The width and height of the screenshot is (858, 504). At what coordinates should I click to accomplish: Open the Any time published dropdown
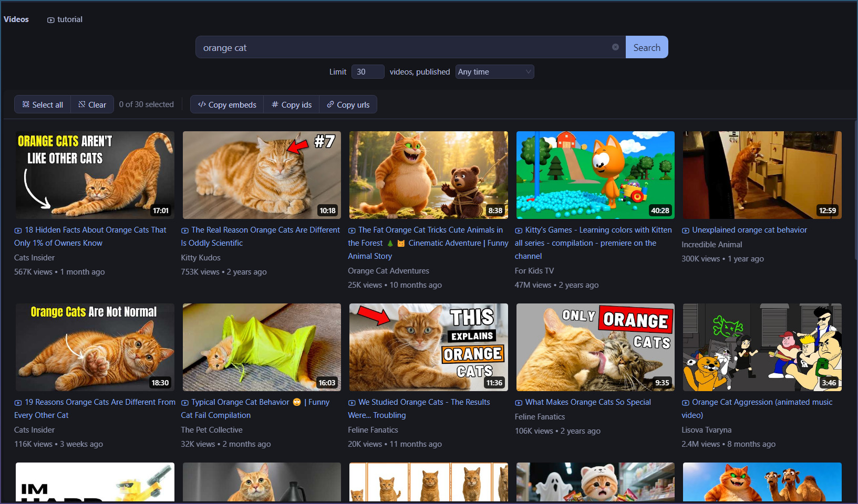click(x=494, y=72)
